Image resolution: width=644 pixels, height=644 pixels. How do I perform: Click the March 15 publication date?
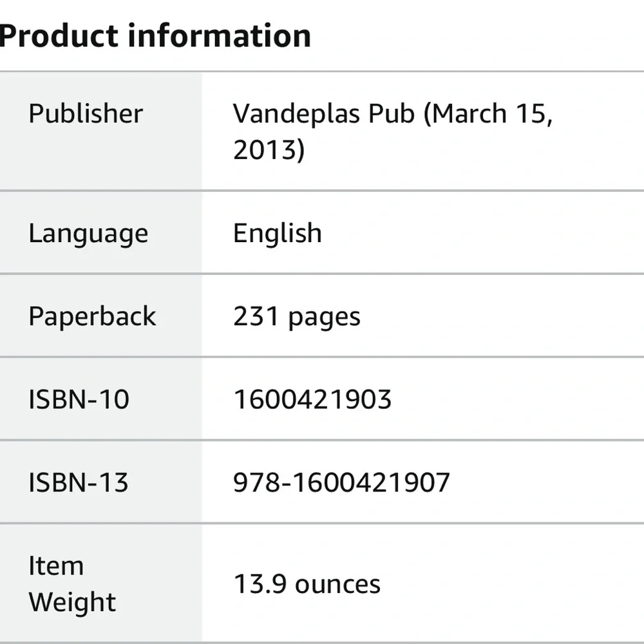point(492,114)
